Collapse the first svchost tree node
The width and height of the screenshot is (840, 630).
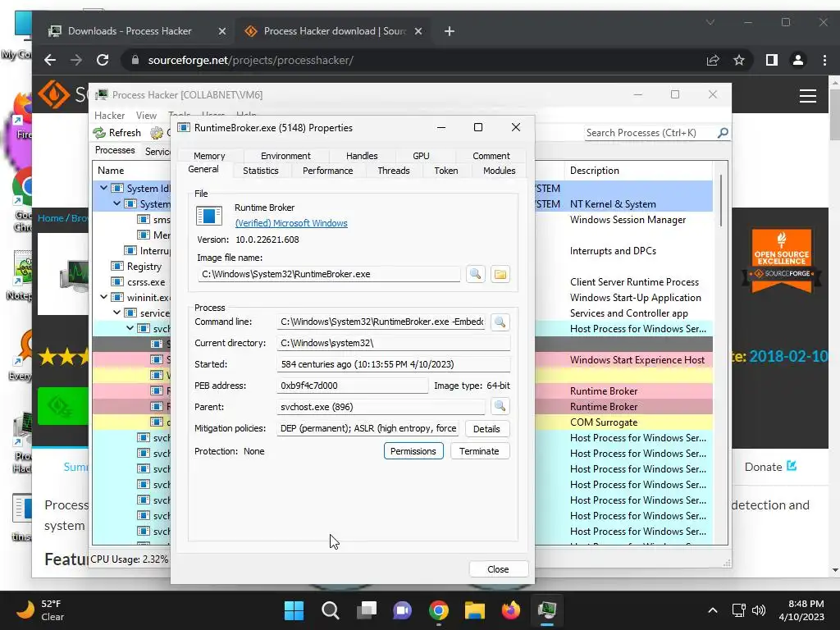pos(130,328)
